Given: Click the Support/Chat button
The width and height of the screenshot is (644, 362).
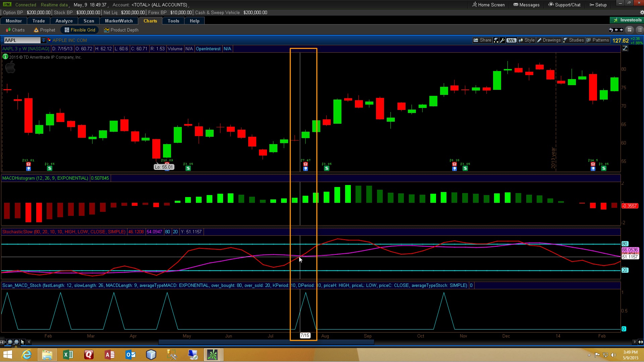Looking at the screenshot, I should point(564,5).
